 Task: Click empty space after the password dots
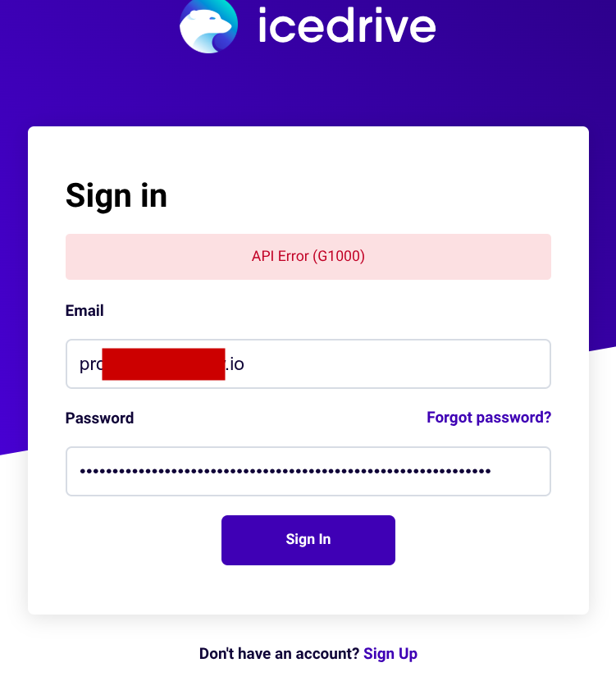519,471
